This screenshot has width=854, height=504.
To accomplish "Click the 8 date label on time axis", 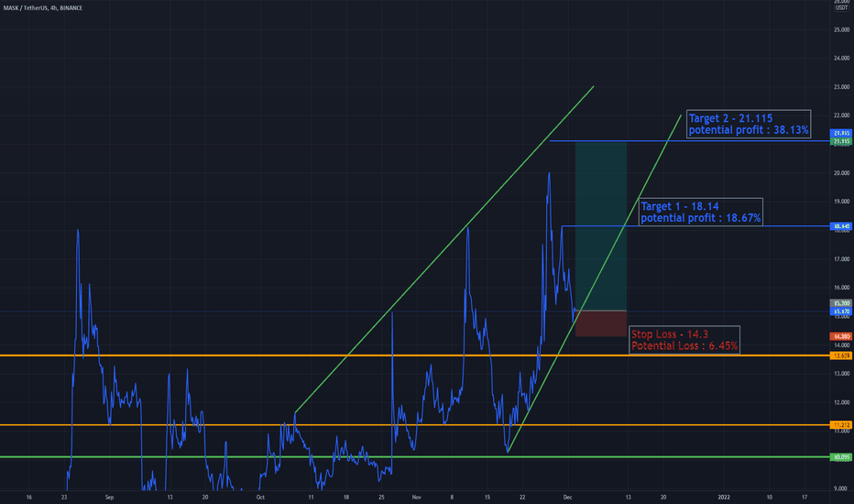I will (452, 498).
